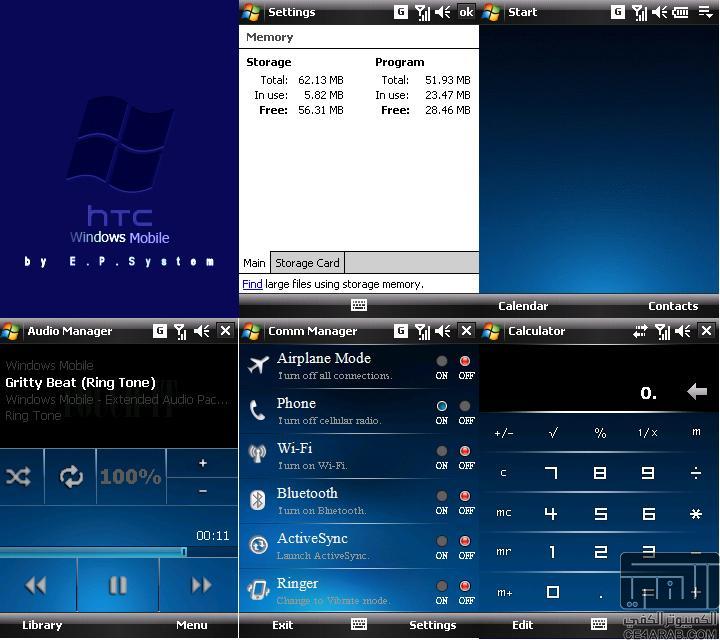The width and height of the screenshot is (720, 640).
Task: Toggle repeat in Audio Manager
Action: click(x=71, y=477)
